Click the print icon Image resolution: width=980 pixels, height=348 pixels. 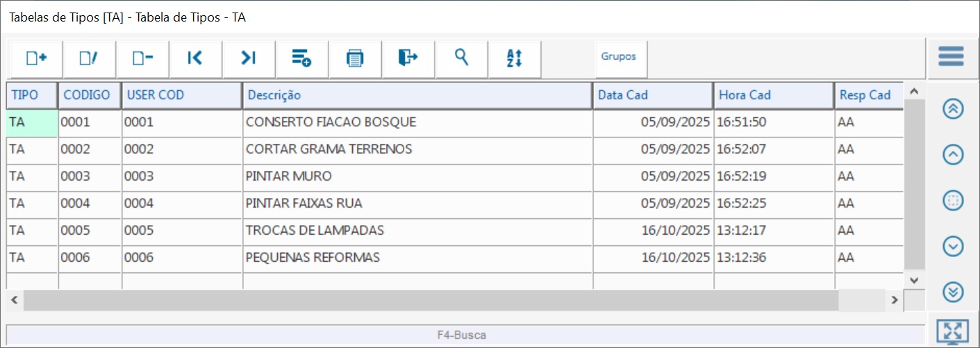tap(355, 58)
